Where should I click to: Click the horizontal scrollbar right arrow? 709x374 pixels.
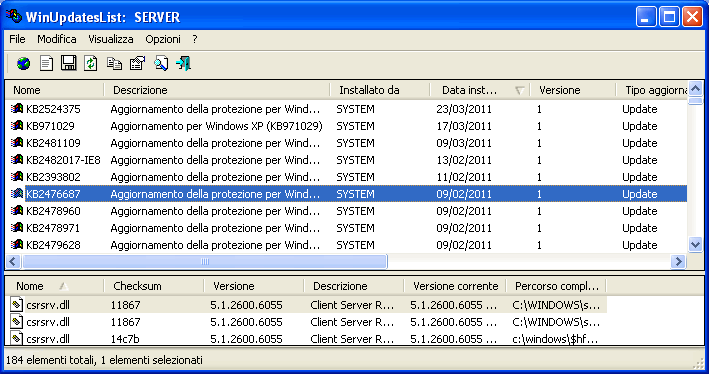tap(678, 261)
